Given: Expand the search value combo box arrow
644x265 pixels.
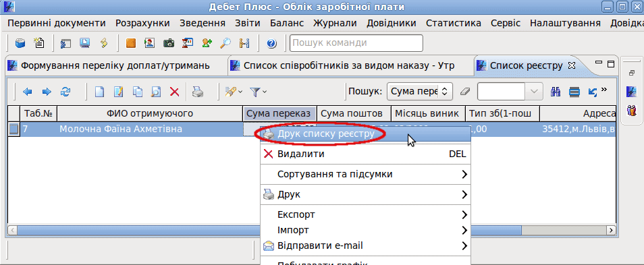Looking at the screenshot, I should coord(533,92).
